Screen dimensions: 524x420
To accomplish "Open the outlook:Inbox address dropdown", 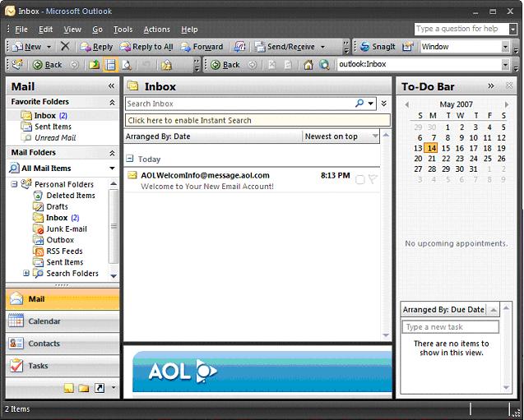I will [506, 64].
